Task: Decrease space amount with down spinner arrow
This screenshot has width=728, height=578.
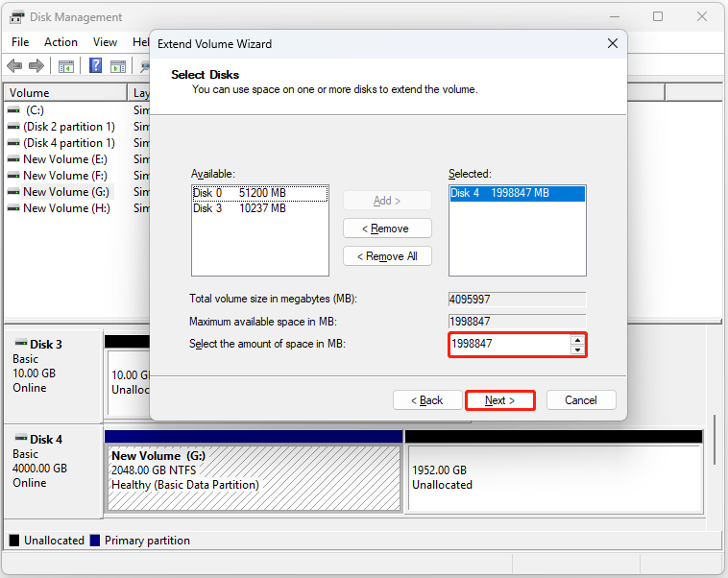Action: pyautogui.click(x=577, y=349)
